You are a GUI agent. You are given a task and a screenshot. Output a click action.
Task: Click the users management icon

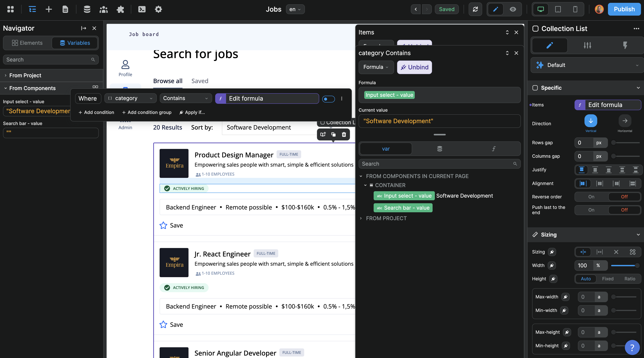103,9
